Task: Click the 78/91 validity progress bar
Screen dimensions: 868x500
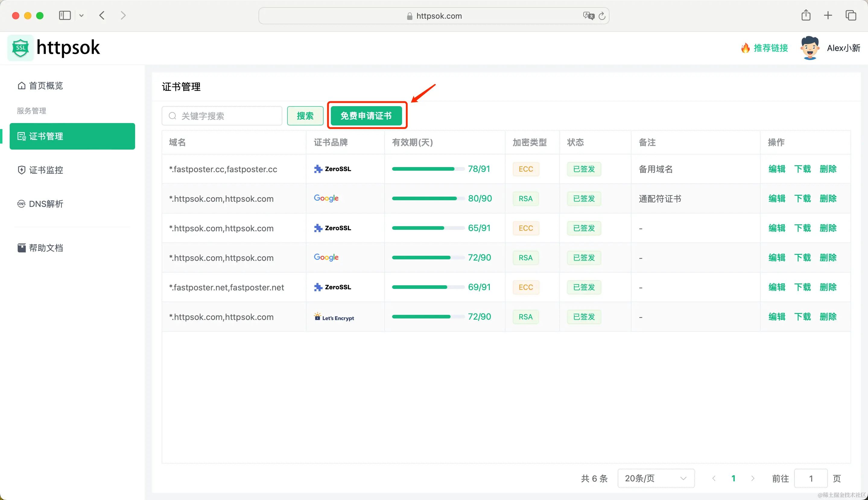Action: tap(428, 169)
